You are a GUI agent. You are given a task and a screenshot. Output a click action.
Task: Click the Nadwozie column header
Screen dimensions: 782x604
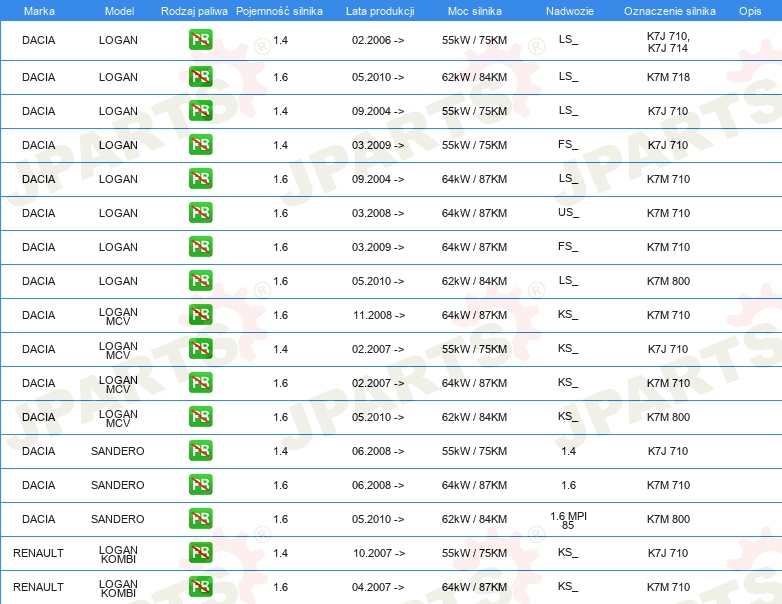568,12
